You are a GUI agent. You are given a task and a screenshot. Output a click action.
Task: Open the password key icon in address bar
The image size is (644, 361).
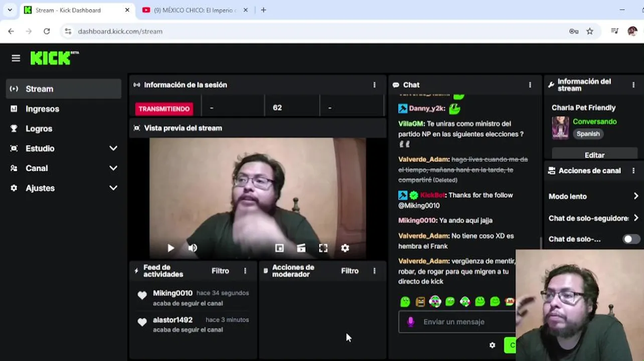pyautogui.click(x=574, y=31)
